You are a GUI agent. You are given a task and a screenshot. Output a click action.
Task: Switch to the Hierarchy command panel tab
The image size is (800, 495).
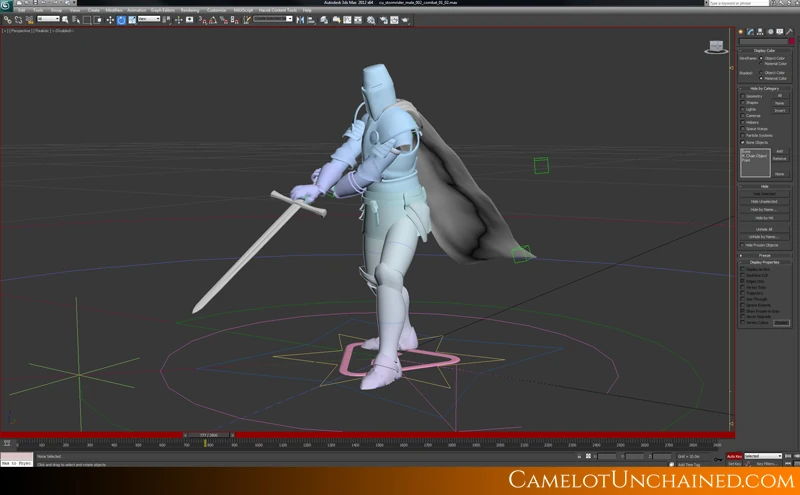760,32
